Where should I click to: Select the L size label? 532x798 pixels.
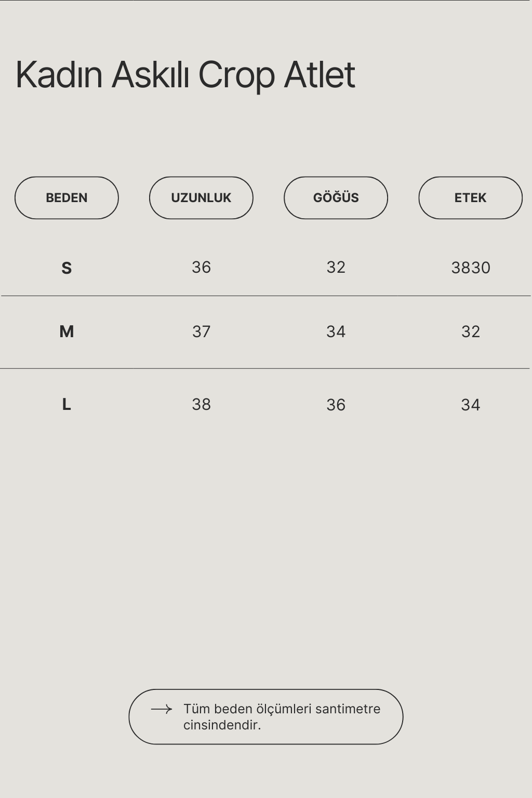pos(66,404)
